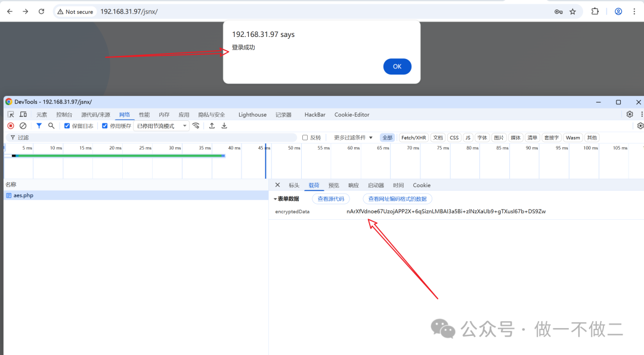Toggle the 保留日志 checkbox
The image size is (644, 355).
67,126
